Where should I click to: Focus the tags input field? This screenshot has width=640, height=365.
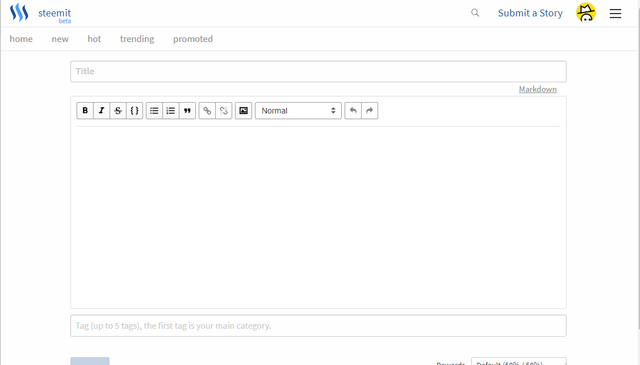[318, 326]
